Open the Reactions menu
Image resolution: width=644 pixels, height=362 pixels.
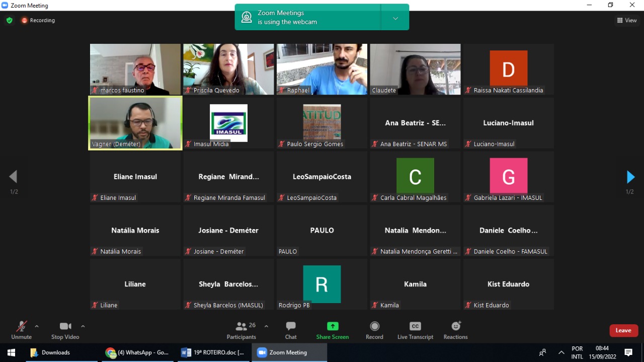[x=455, y=330]
